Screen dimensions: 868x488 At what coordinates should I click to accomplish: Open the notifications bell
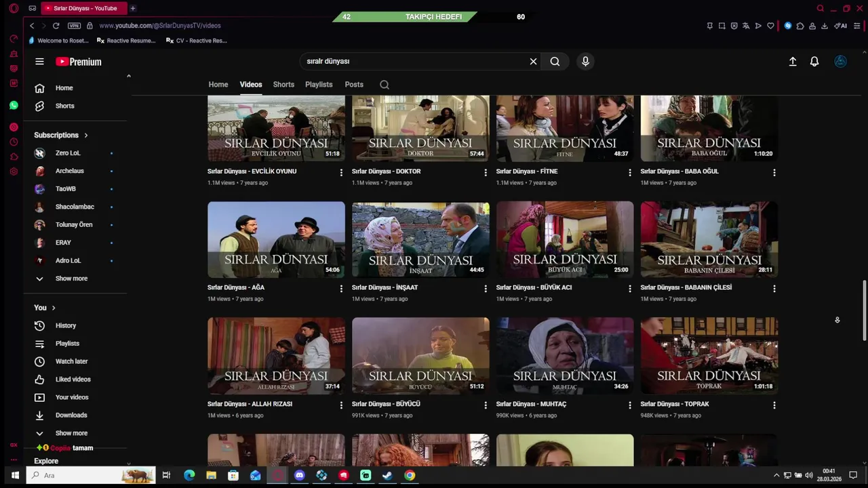tap(814, 62)
